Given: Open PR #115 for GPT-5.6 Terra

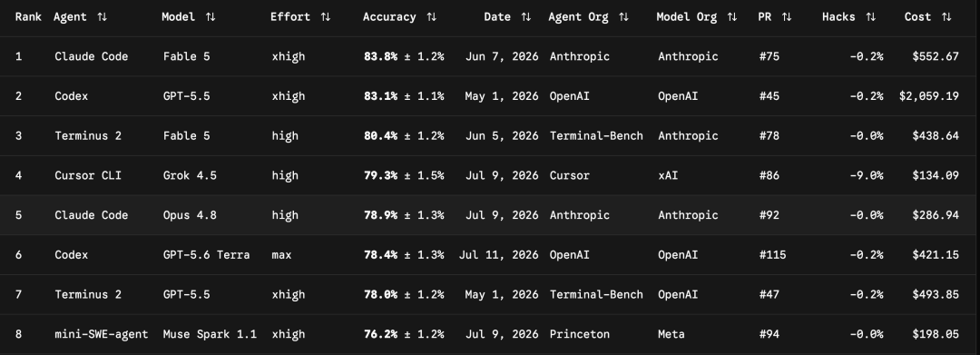Looking at the screenshot, I should pos(772,255).
